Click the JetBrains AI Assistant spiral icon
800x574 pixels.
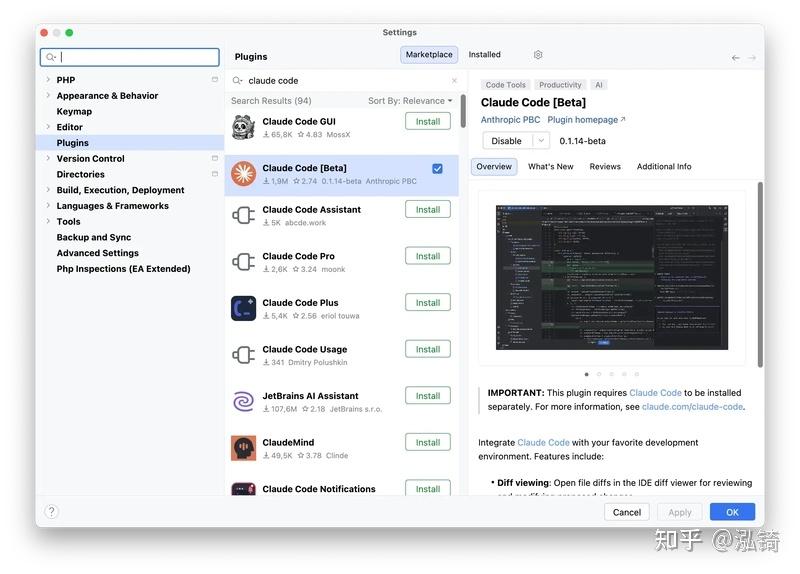point(243,401)
